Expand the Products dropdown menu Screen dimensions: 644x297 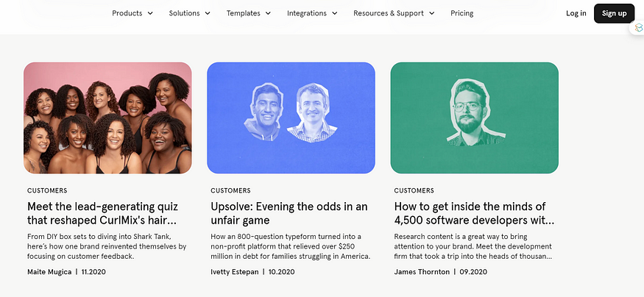coord(132,13)
